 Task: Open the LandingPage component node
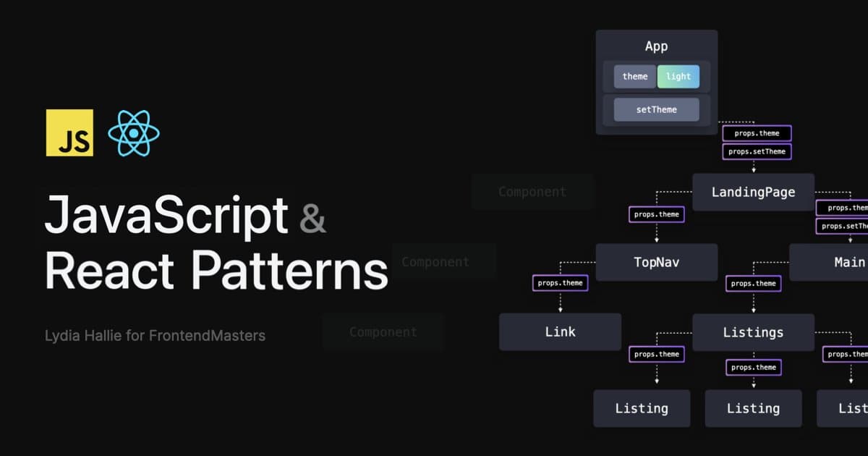(x=753, y=192)
